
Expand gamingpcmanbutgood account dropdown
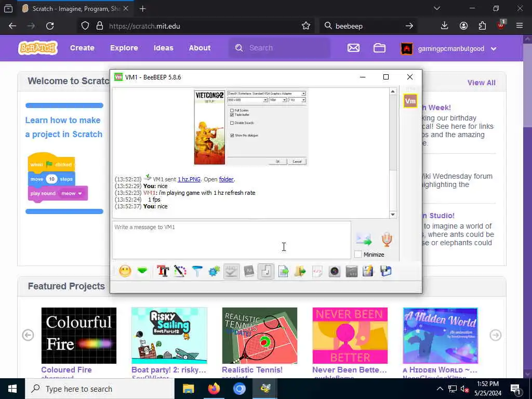494,49
